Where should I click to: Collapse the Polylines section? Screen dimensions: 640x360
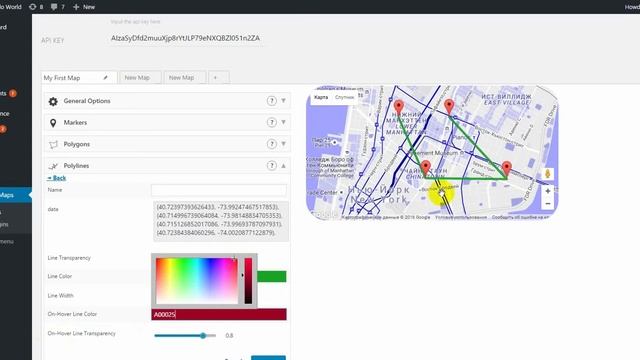(283, 166)
